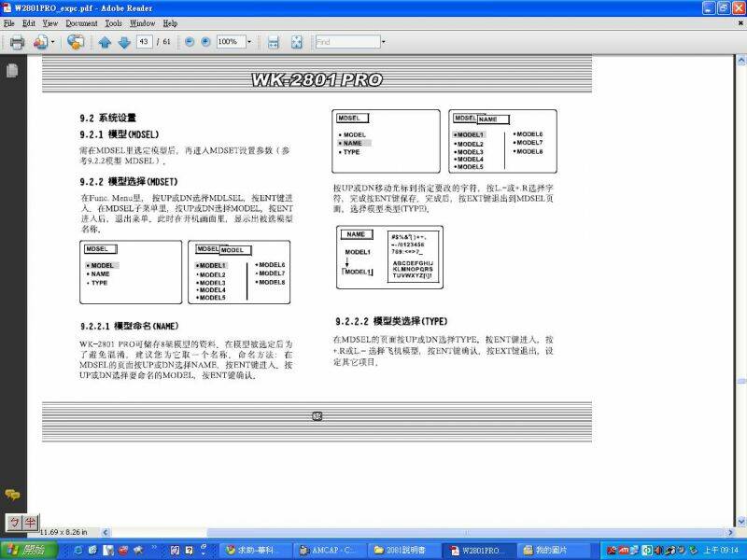Open the Tools menu

coord(113,22)
